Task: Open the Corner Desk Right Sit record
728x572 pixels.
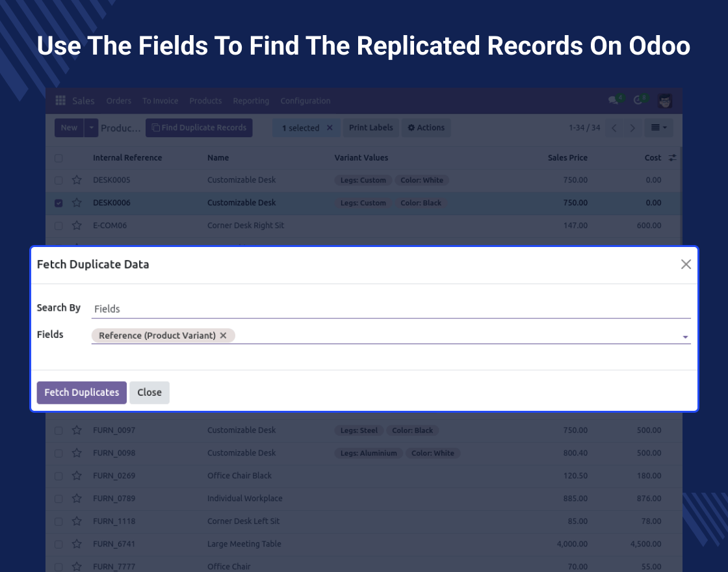Action: (x=246, y=226)
